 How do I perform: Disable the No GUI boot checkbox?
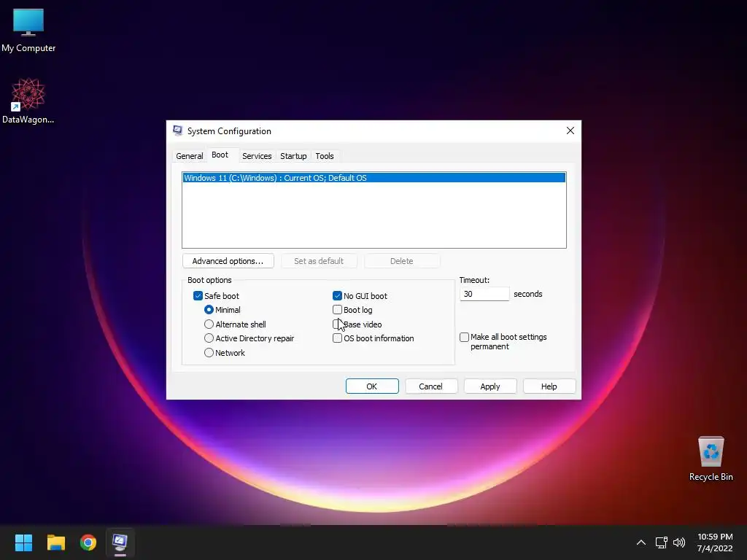(337, 296)
